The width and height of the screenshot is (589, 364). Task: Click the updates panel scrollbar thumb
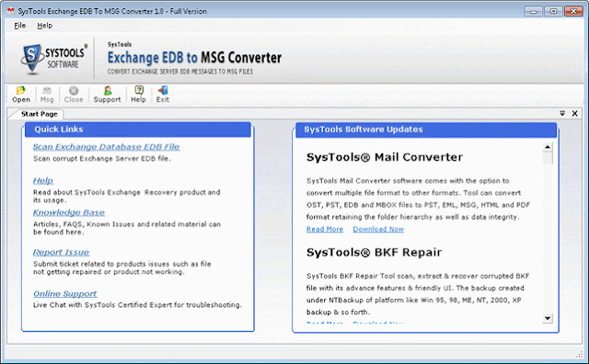pyautogui.click(x=548, y=157)
